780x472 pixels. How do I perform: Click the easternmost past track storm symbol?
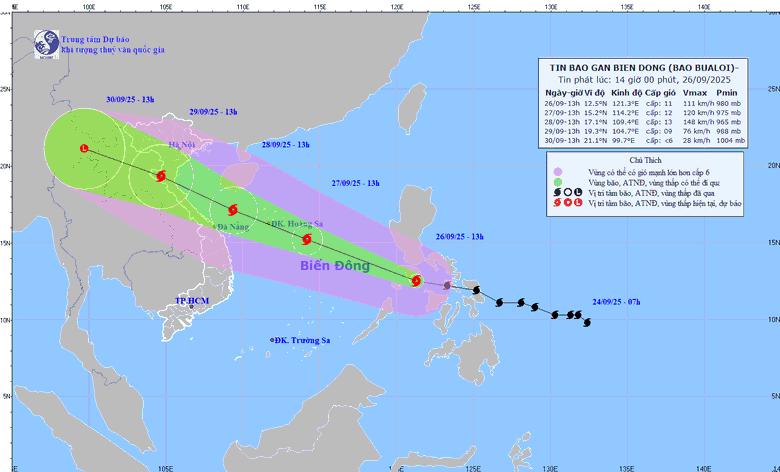point(587,321)
